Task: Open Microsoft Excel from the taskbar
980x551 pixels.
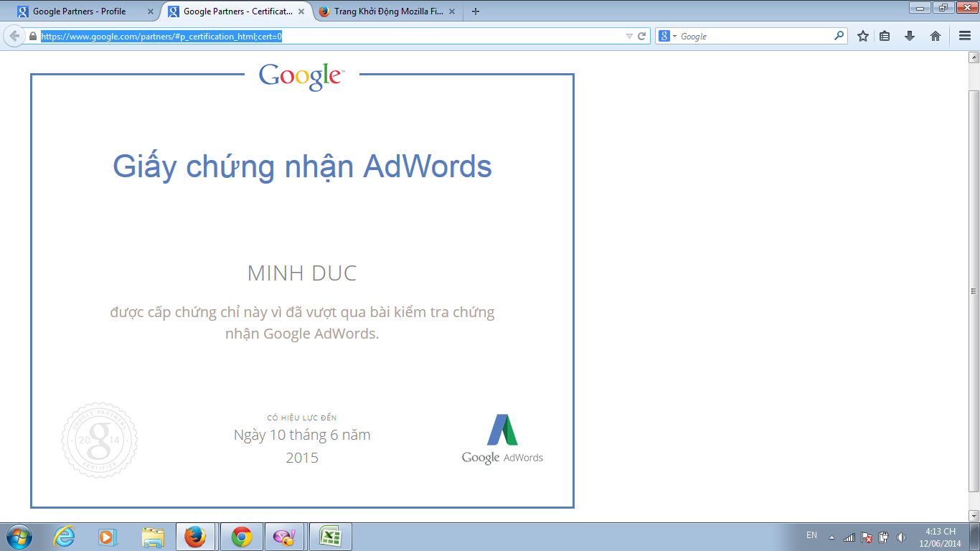Action: pyautogui.click(x=330, y=536)
